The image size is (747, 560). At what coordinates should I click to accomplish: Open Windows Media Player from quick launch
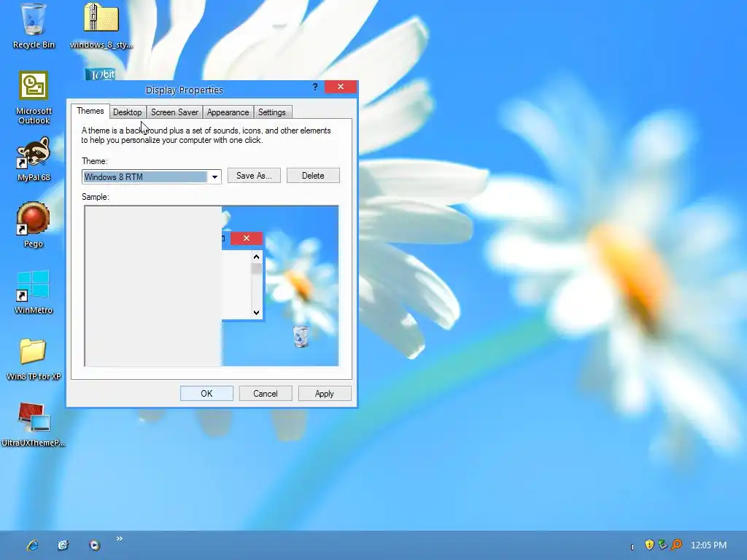(94, 545)
